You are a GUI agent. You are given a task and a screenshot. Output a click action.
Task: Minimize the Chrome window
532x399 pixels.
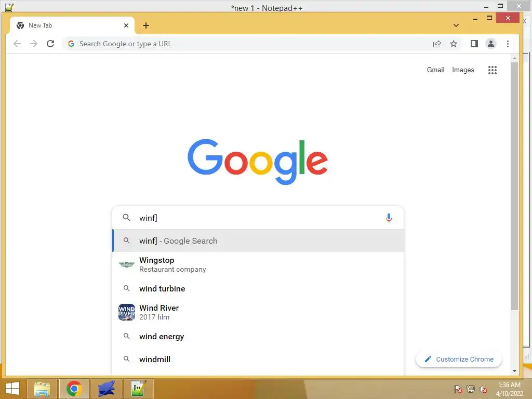coord(475,19)
